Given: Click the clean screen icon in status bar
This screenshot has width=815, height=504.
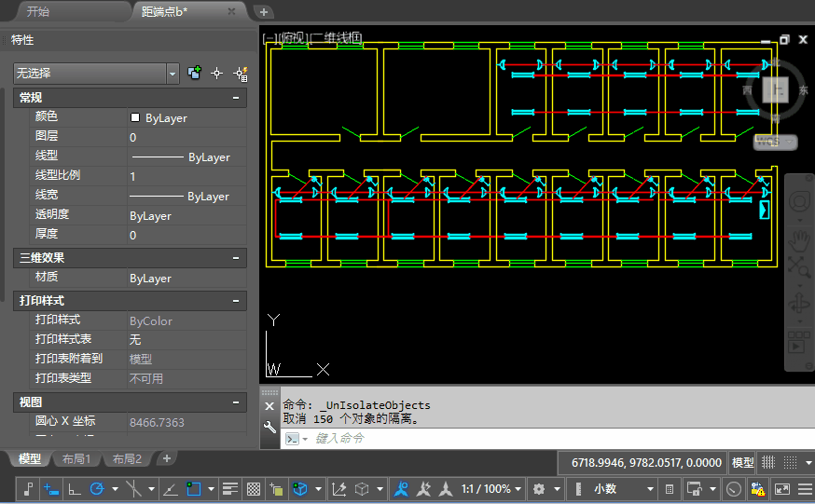Looking at the screenshot, I should [781, 489].
